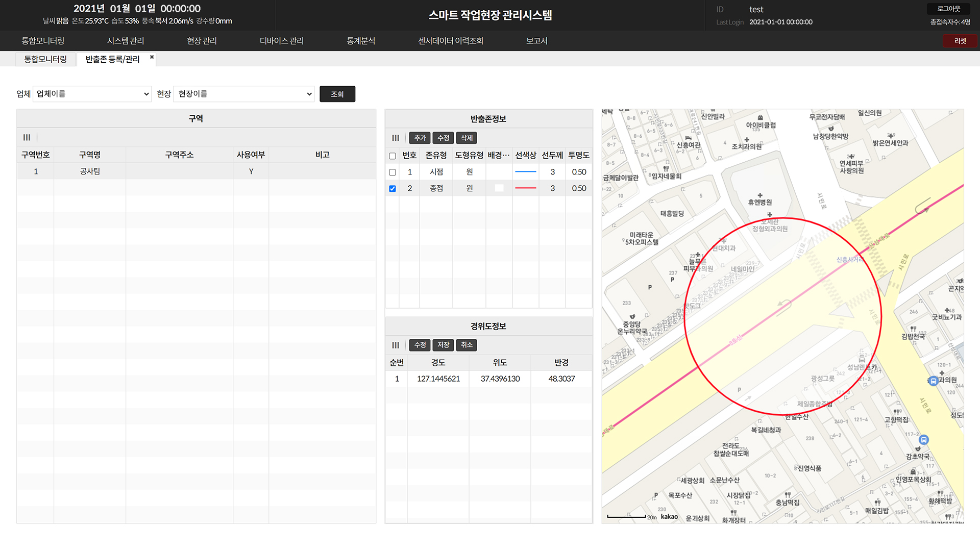Screen dimensions: 980x551
Task: Click the 휴엔병원 label on the map
Action: pos(760,203)
